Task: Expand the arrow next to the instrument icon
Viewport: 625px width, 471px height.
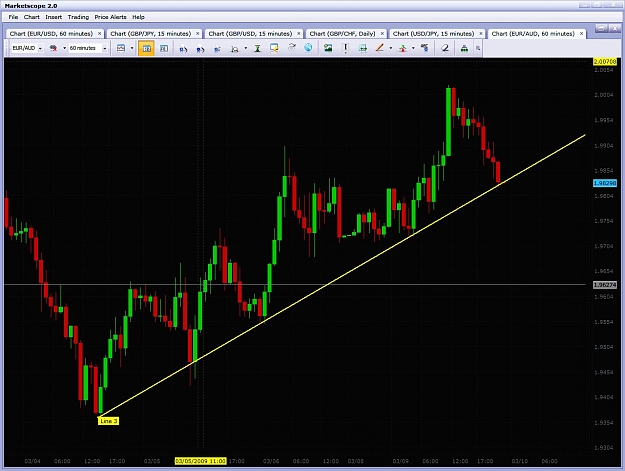Action: click(x=64, y=48)
